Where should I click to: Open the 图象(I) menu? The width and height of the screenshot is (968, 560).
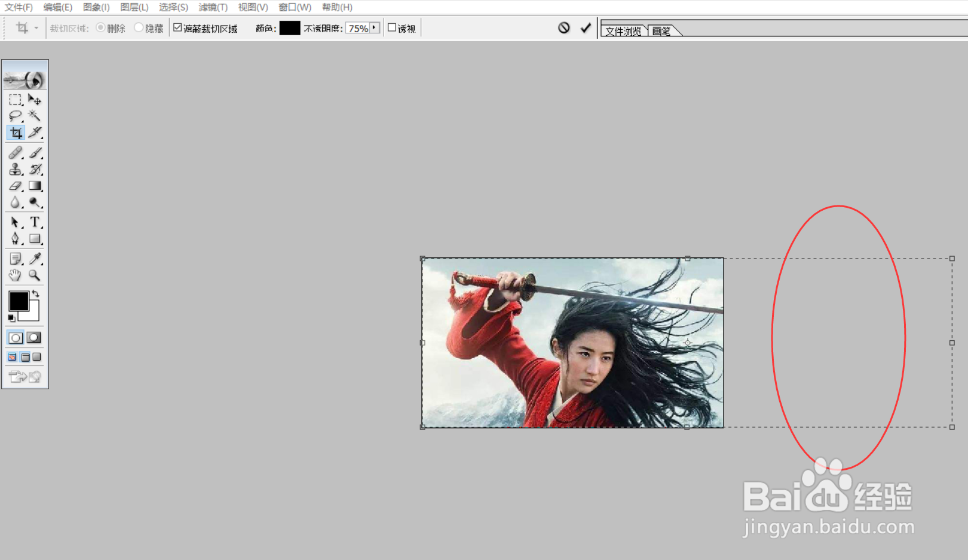pos(96,7)
